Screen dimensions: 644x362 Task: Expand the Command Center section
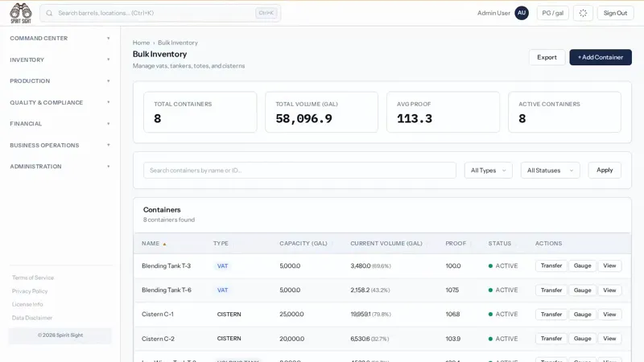click(60, 38)
